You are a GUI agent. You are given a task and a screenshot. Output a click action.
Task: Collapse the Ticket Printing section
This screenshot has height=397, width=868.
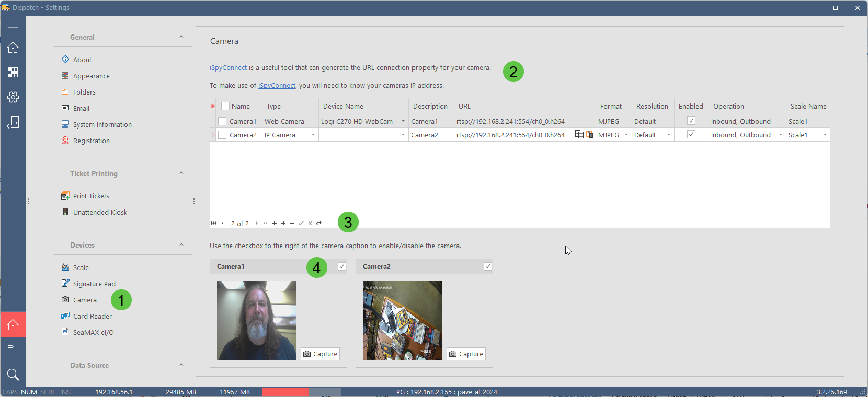point(181,173)
